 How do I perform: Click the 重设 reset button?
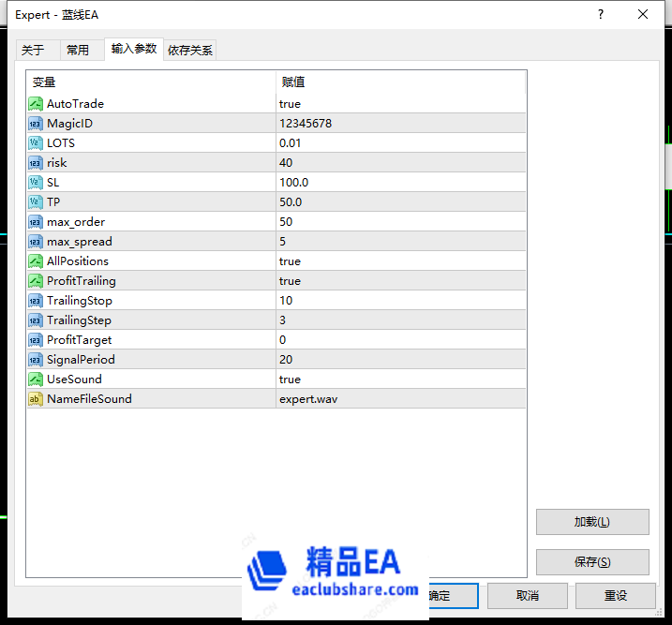click(616, 596)
